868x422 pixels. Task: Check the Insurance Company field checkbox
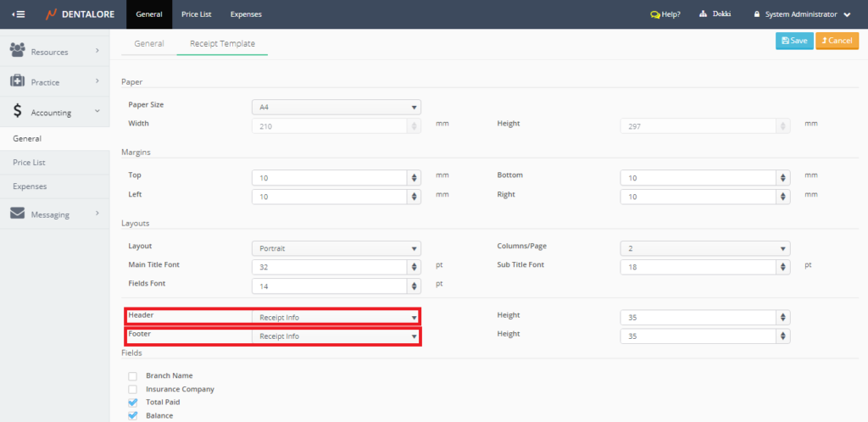coord(132,389)
